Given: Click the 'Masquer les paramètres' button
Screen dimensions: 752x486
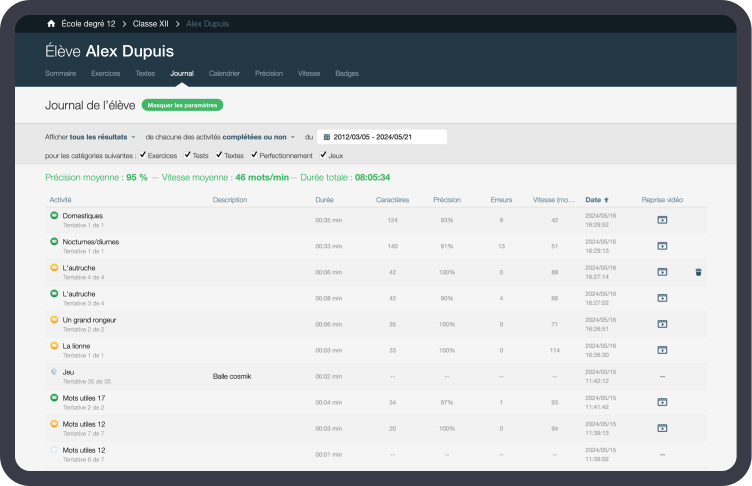Looking at the screenshot, I should [182, 105].
